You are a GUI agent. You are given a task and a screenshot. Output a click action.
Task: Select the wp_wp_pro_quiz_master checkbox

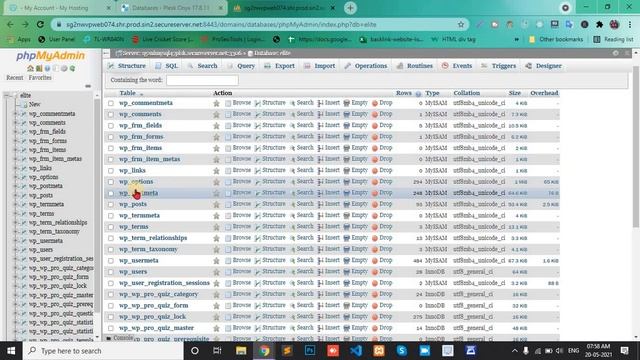tap(111, 328)
